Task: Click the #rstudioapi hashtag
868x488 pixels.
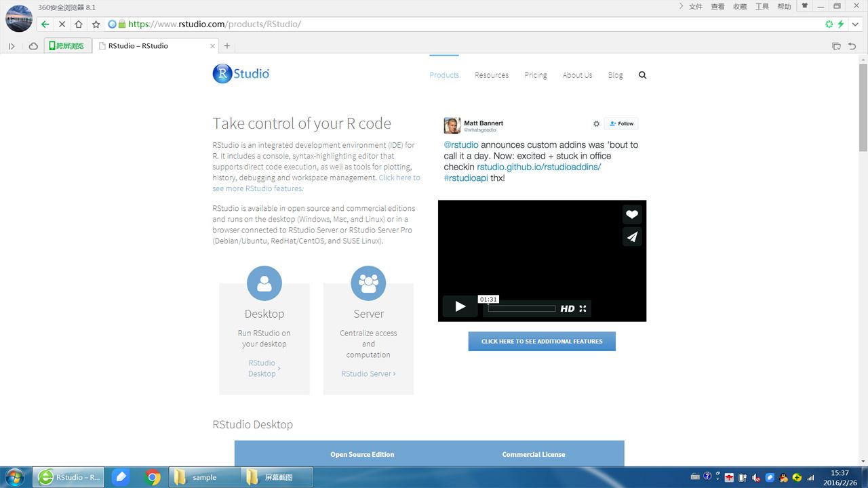Action: pyautogui.click(x=466, y=178)
